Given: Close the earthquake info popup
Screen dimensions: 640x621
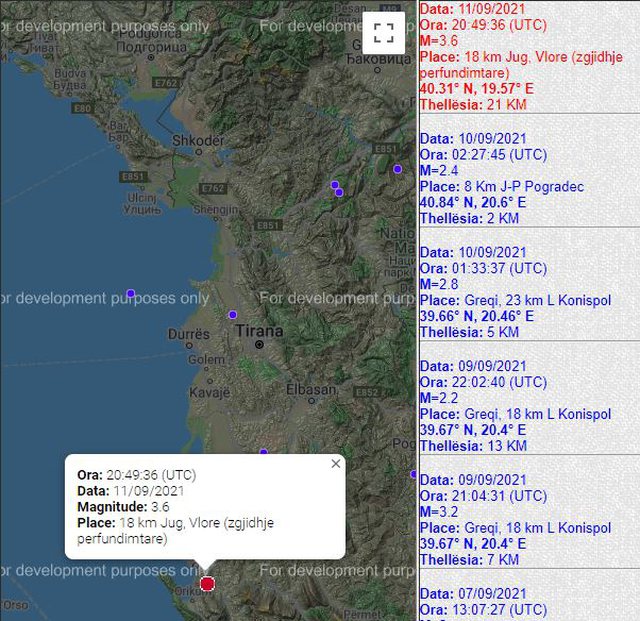Looking at the screenshot, I should tap(335, 463).
